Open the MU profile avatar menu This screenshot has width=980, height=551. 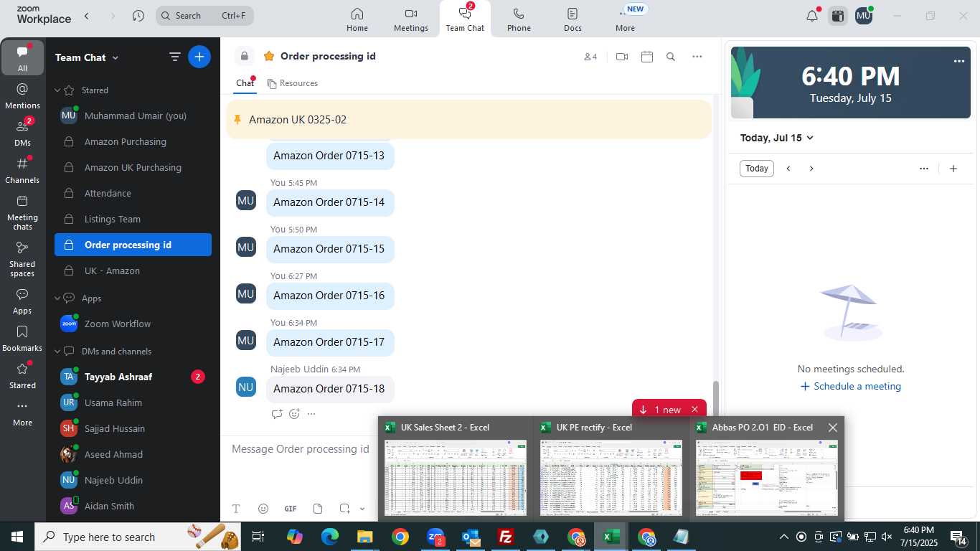[x=864, y=16]
